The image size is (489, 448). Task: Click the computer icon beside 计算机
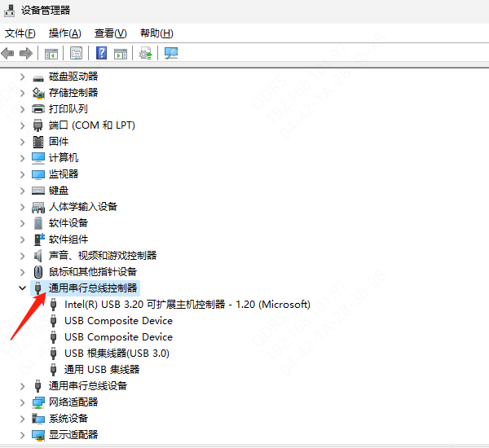click(38, 158)
